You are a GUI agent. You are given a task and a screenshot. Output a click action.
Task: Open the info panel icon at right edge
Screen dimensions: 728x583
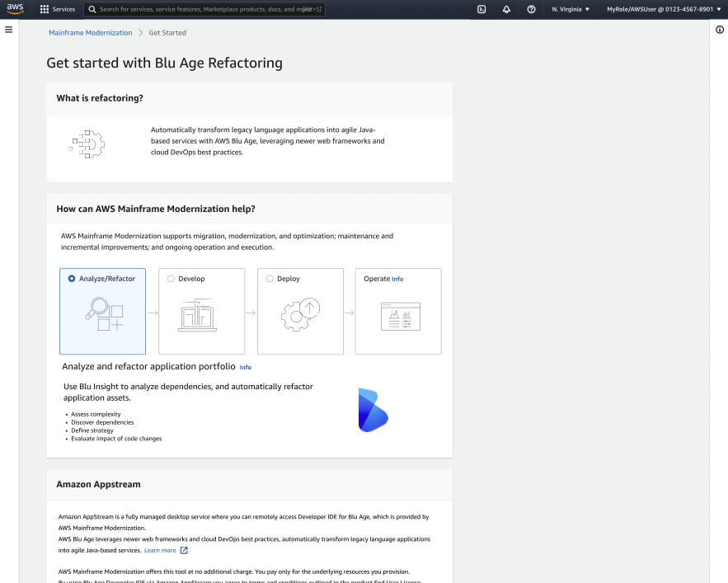720,30
